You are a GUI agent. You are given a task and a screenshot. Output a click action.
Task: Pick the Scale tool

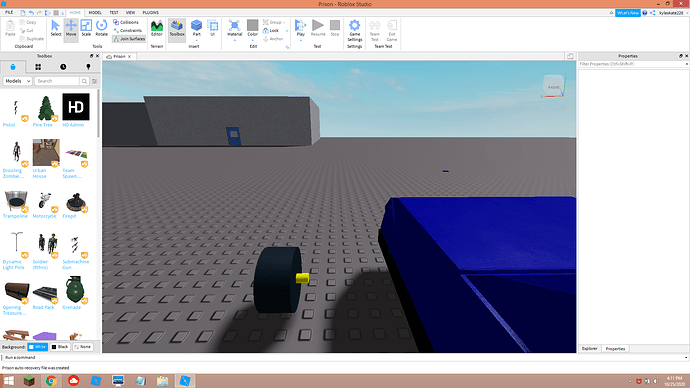[x=86, y=28]
